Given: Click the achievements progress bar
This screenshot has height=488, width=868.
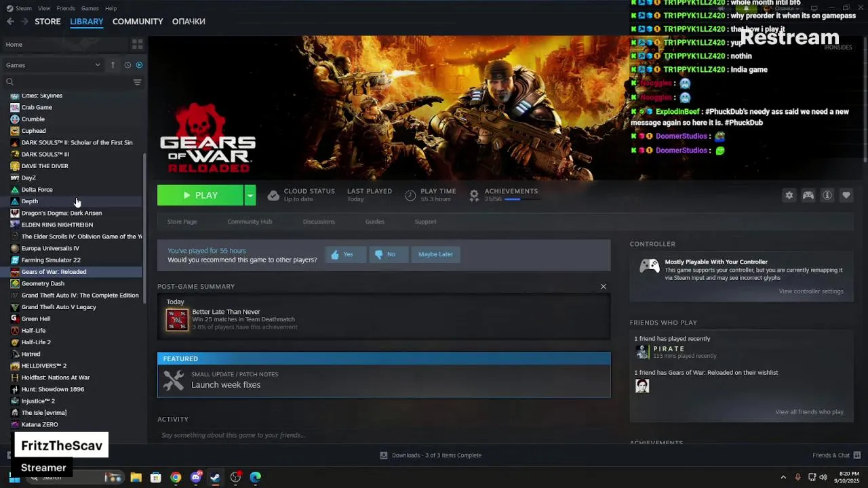Looking at the screenshot, I should [x=521, y=199].
